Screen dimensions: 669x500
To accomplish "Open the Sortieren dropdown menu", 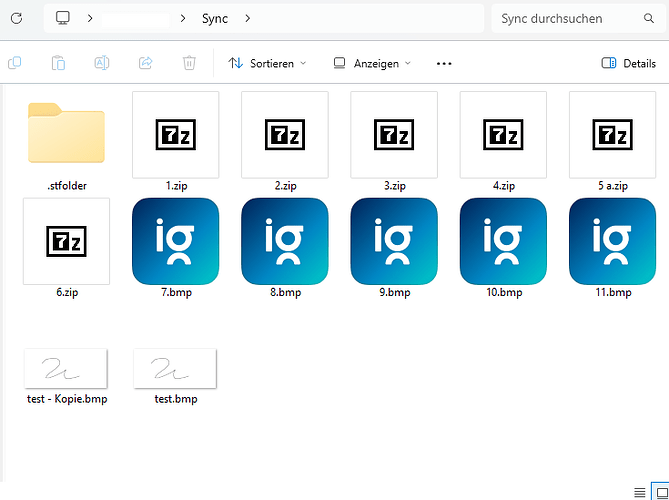I will pos(267,64).
